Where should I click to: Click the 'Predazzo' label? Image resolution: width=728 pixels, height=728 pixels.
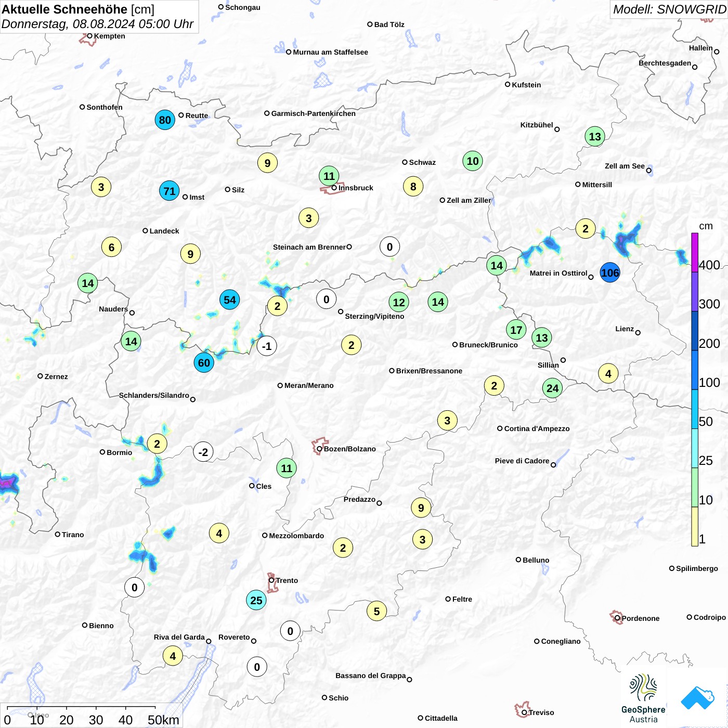(359, 499)
